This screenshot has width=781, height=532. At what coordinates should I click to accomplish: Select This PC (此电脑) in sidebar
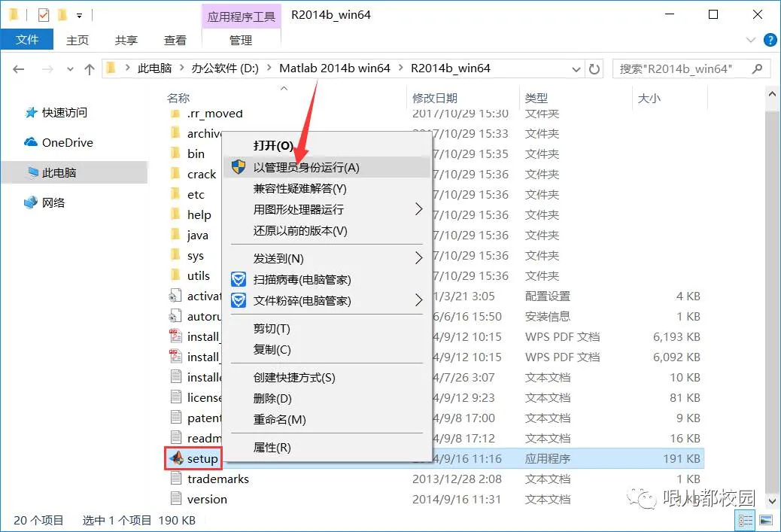pyautogui.click(x=74, y=173)
